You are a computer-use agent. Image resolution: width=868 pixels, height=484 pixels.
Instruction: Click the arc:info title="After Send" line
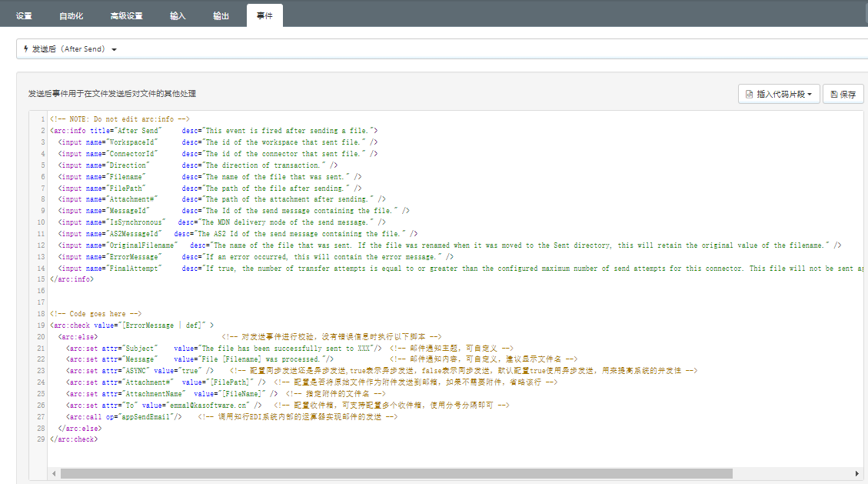coord(214,131)
